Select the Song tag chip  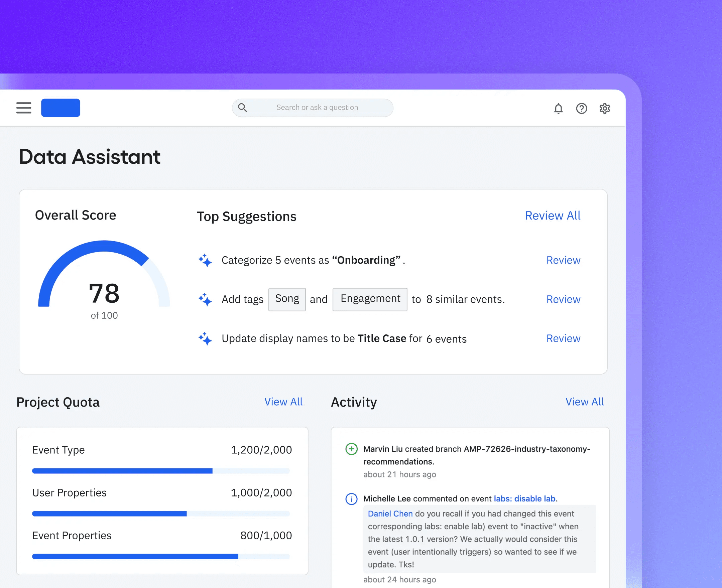pos(287,299)
